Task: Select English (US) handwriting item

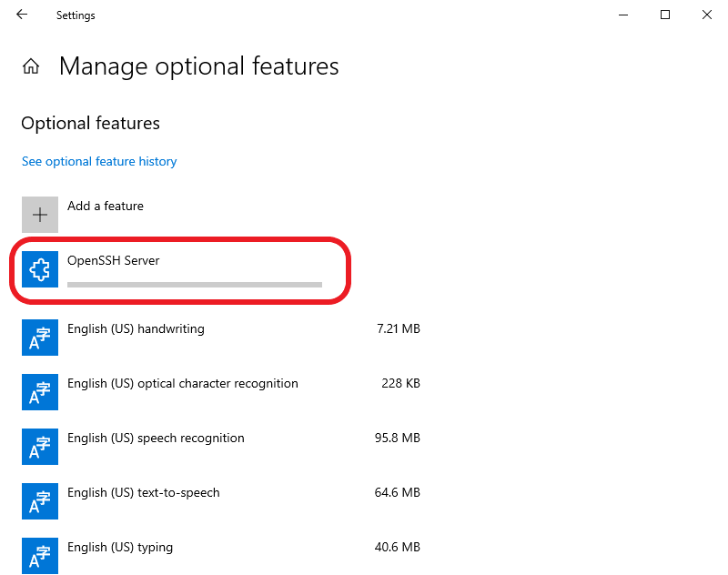Action: 221,338
